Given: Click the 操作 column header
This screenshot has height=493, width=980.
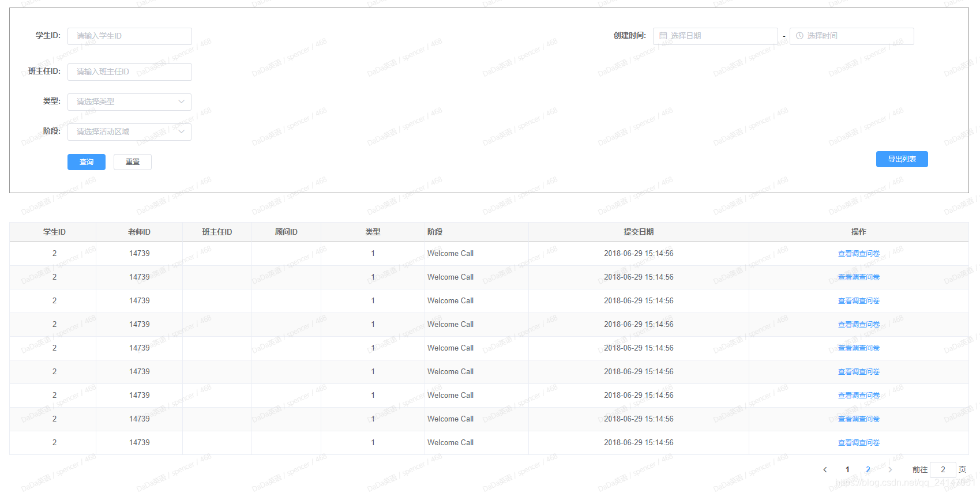Looking at the screenshot, I should click(x=859, y=232).
